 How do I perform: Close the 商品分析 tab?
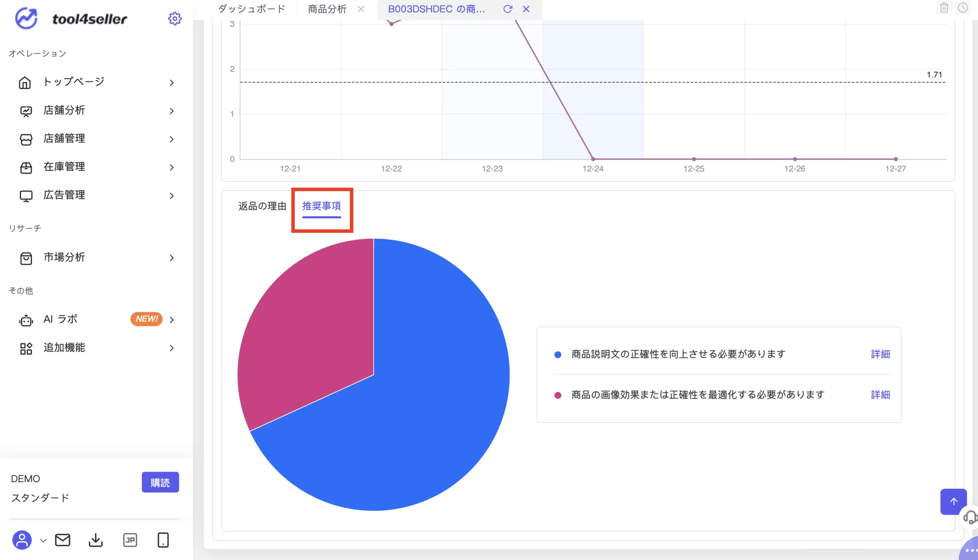coord(361,9)
